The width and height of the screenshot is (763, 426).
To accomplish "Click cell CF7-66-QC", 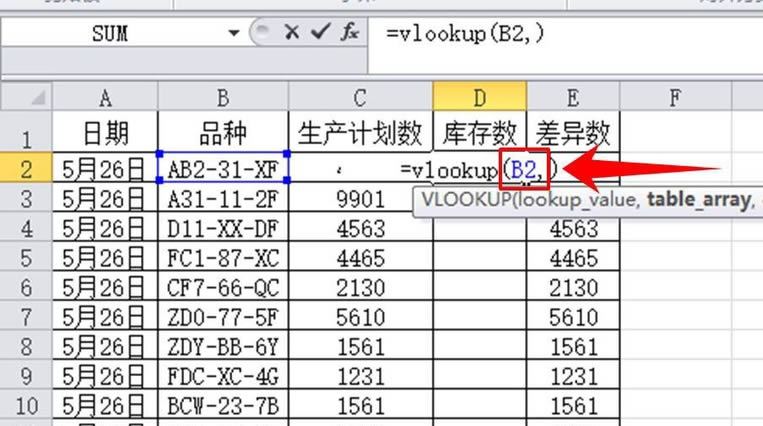I will point(223,287).
